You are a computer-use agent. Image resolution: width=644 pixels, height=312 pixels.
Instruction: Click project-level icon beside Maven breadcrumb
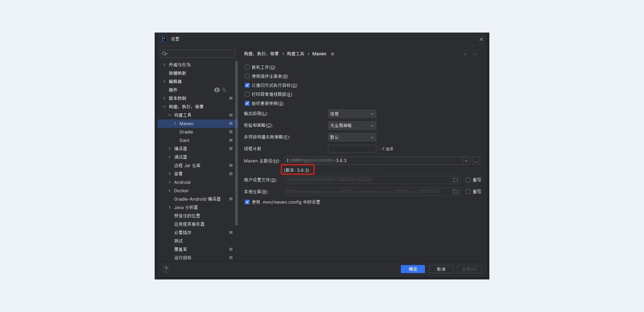pyautogui.click(x=332, y=54)
